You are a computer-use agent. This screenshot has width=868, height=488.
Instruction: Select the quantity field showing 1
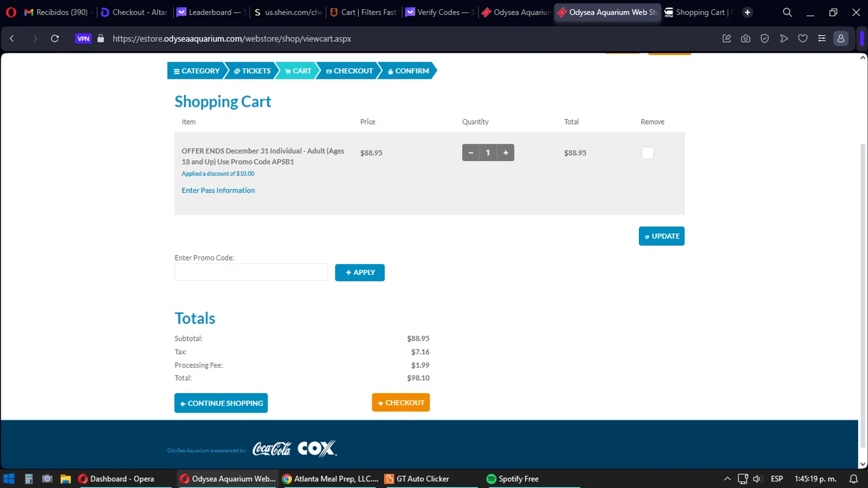pyautogui.click(x=488, y=153)
